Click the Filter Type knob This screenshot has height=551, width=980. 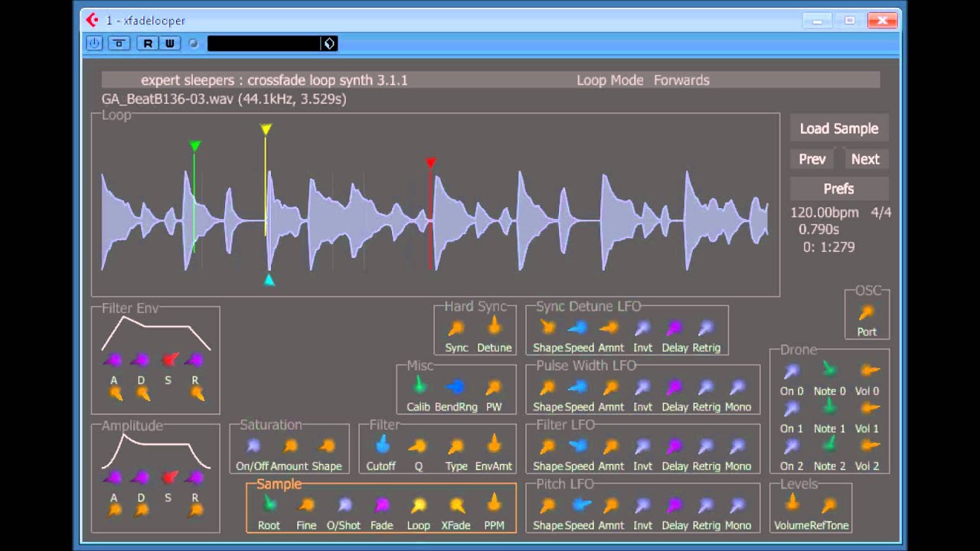(x=456, y=445)
